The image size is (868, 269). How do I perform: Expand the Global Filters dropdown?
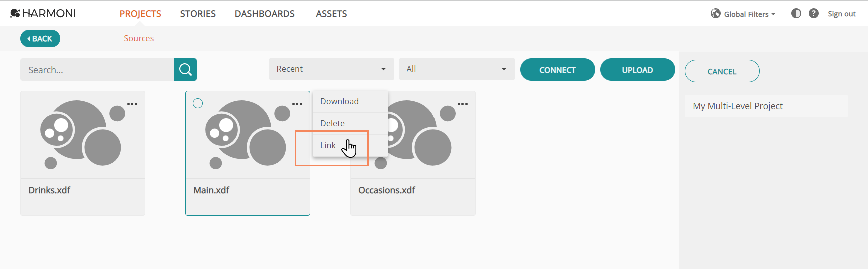[749, 14]
